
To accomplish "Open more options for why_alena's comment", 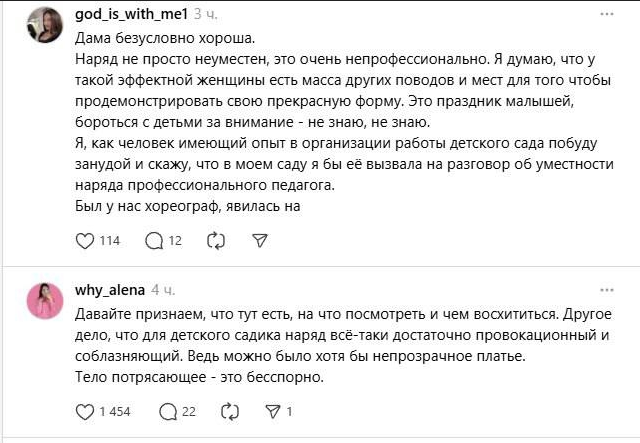I will (606, 290).
